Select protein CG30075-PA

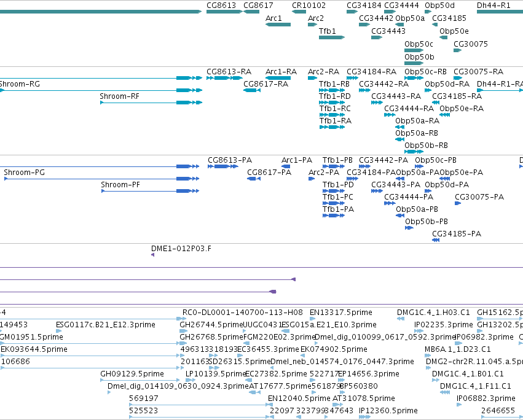click(458, 203)
